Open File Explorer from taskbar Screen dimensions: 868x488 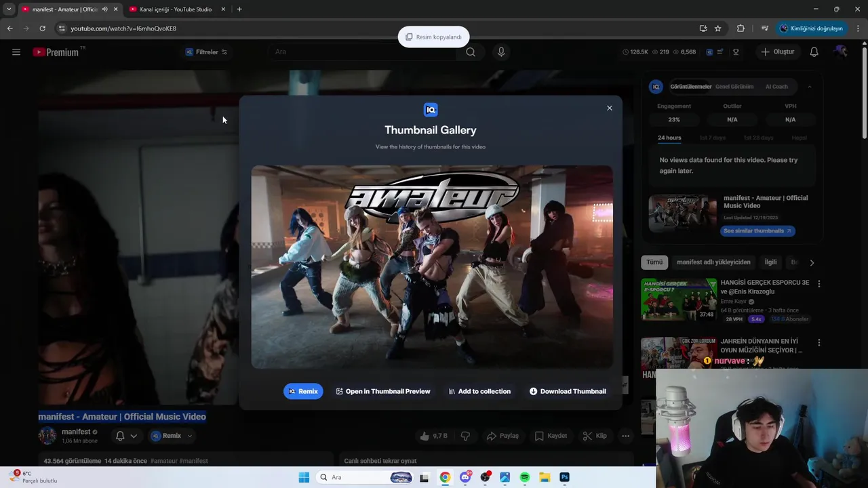click(x=545, y=477)
